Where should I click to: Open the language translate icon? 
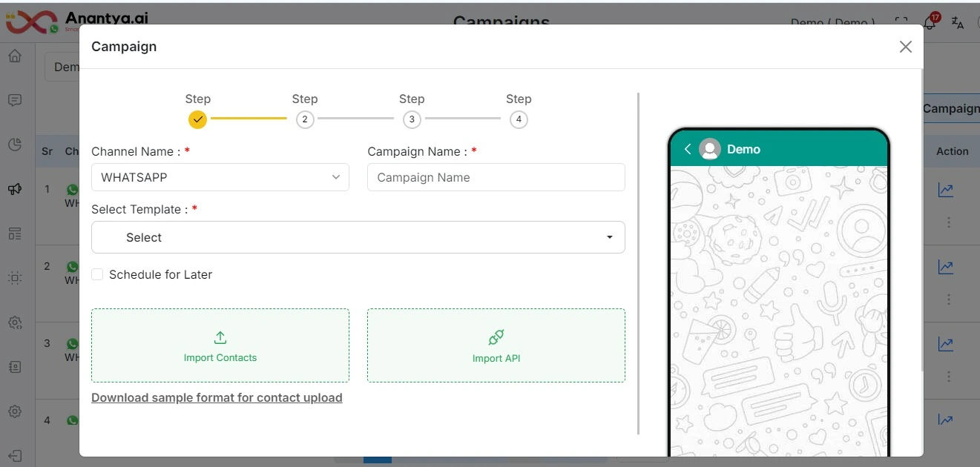pos(957,22)
